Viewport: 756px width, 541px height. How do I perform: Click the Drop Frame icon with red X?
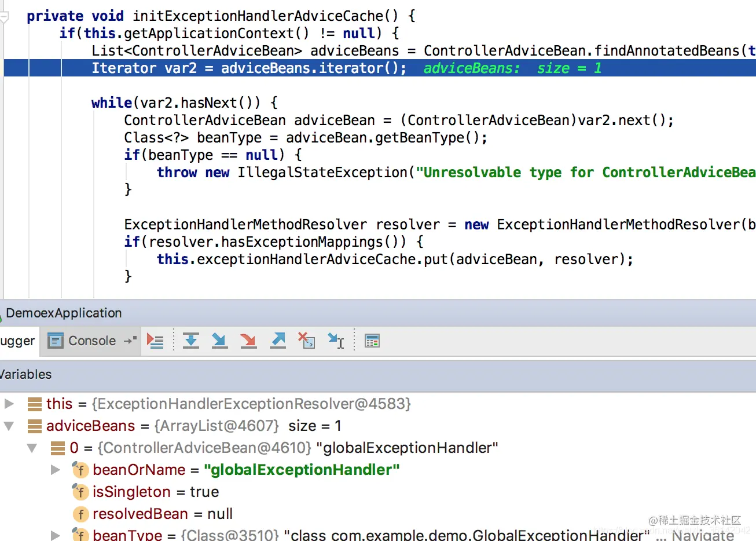coord(306,341)
